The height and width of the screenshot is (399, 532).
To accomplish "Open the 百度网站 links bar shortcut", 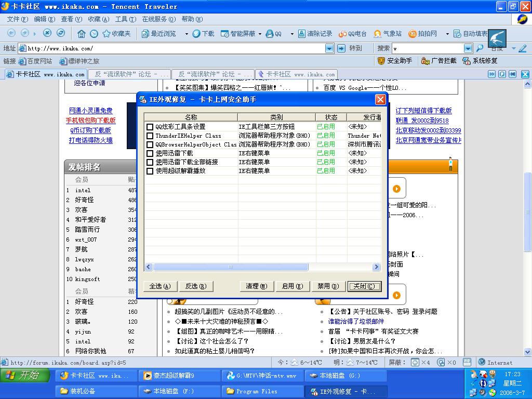I will (x=35, y=61).
